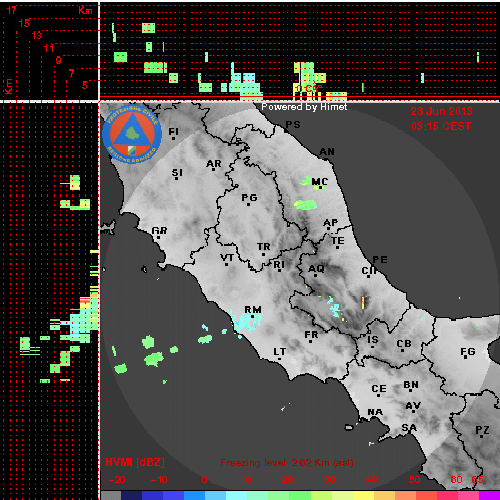
Task: Select the FG city label
Action: click(x=468, y=351)
